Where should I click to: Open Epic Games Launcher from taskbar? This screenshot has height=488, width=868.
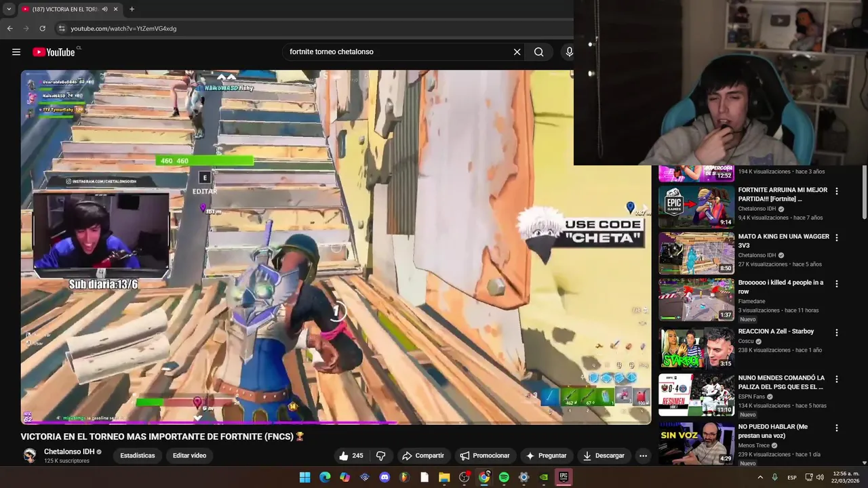(x=564, y=477)
